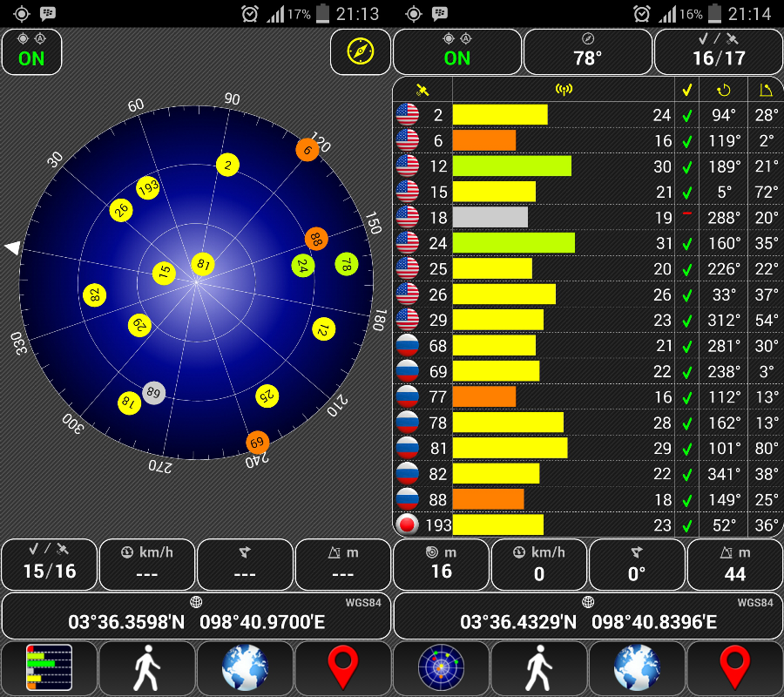Open the compass overlay tool
The width and height of the screenshot is (784, 697).
tap(361, 51)
